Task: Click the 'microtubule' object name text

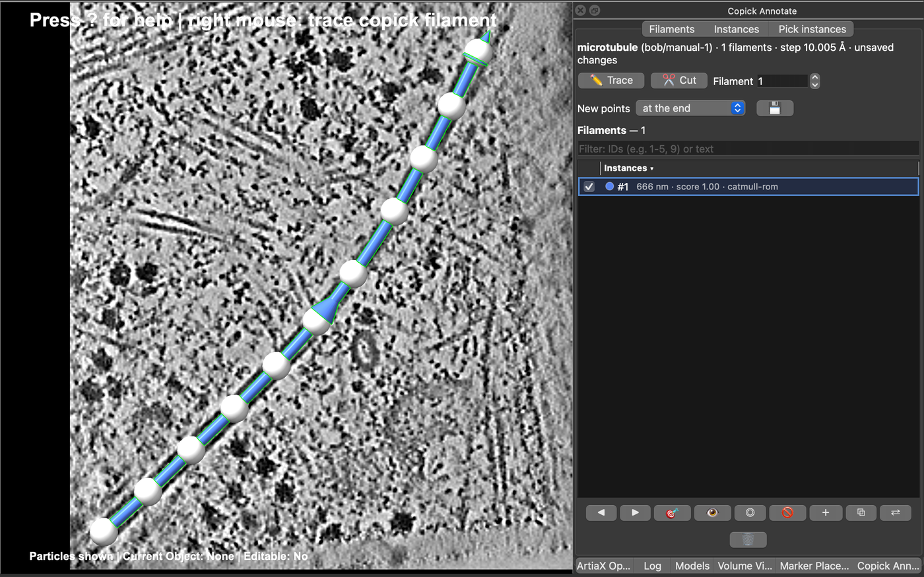Action: [x=607, y=48]
